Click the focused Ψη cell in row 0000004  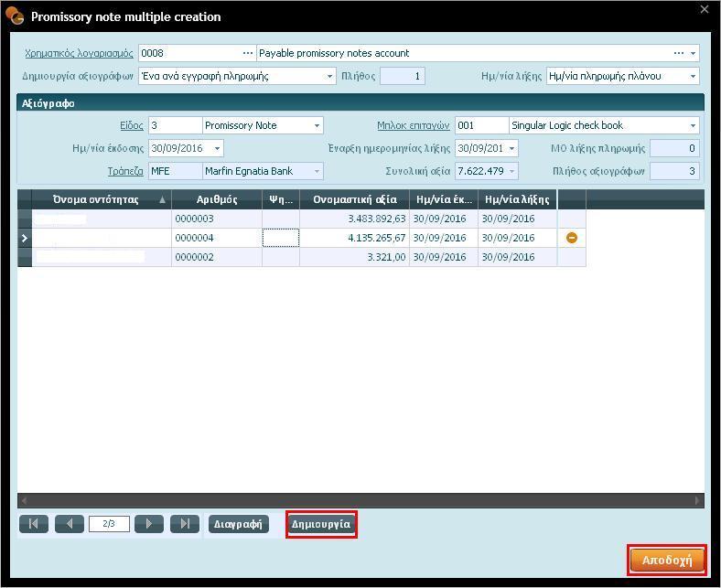pos(281,238)
